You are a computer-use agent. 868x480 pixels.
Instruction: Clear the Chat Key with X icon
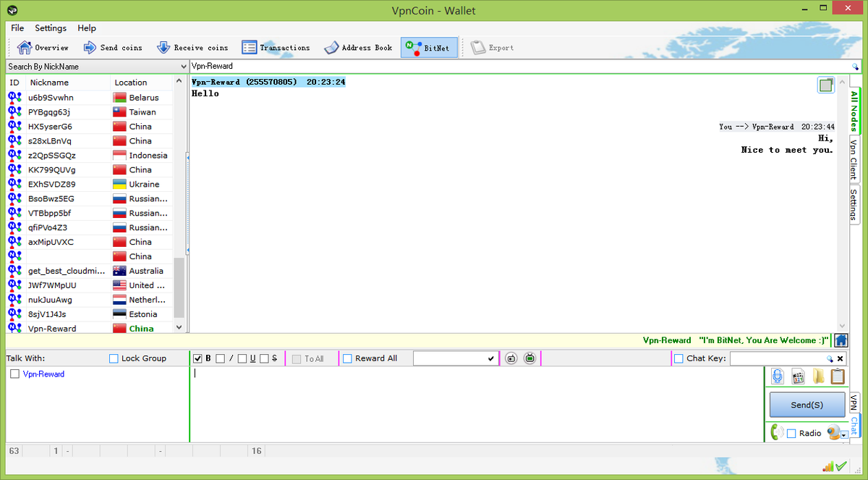841,358
